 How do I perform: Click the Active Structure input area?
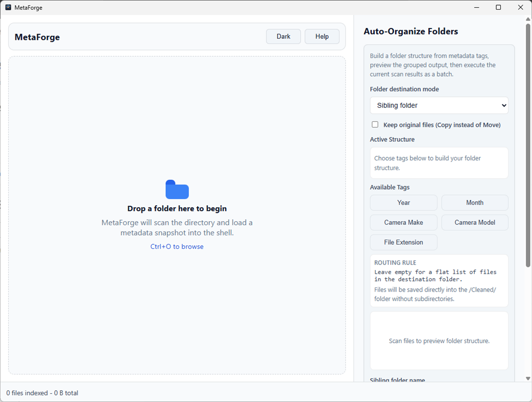click(x=439, y=162)
